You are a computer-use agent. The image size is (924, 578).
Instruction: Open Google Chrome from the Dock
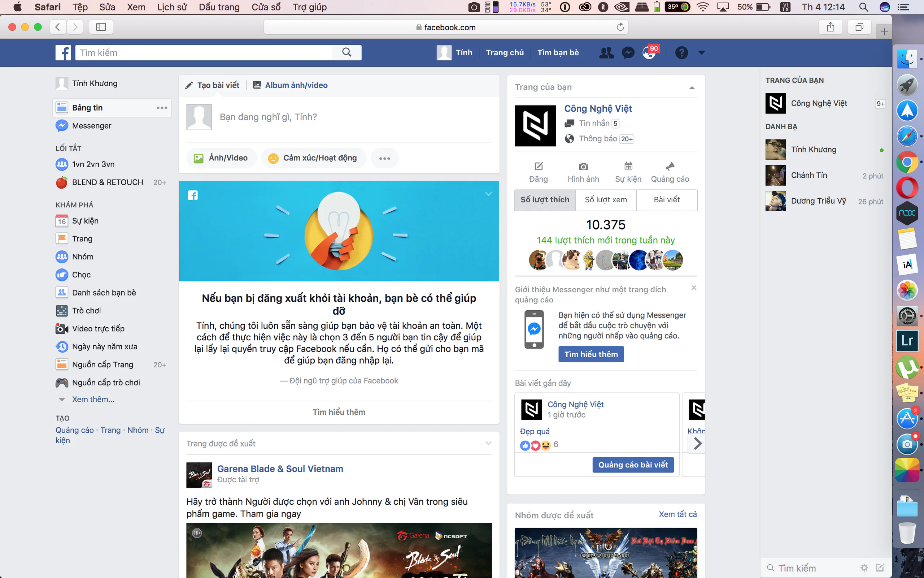[x=907, y=162]
